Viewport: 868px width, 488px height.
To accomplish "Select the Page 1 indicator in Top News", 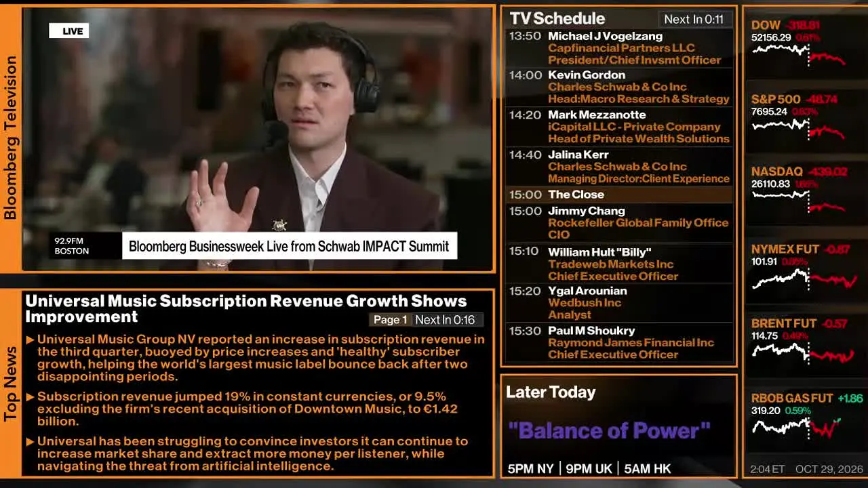I will click(390, 320).
